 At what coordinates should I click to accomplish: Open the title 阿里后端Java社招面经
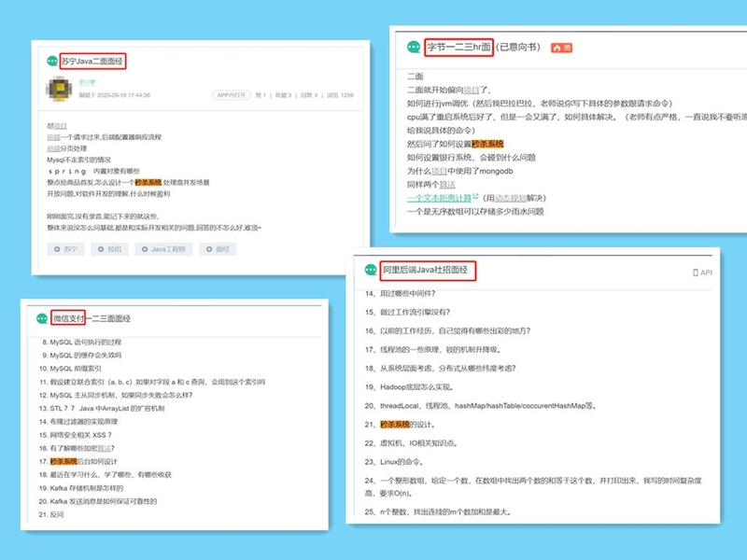point(426,270)
